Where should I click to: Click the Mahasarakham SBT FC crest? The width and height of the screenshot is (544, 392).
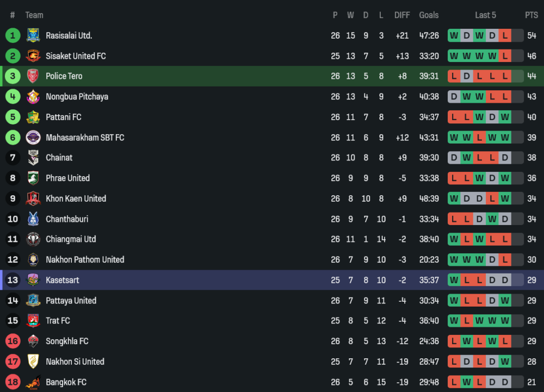(x=33, y=138)
